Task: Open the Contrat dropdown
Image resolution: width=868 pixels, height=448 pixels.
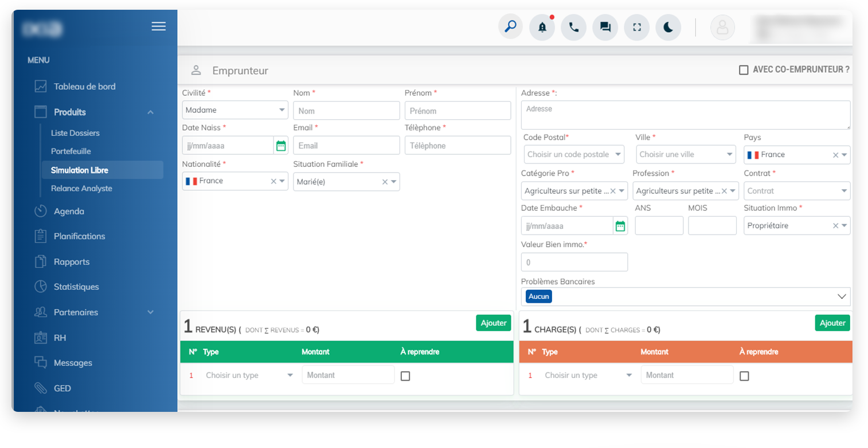Action: click(x=797, y=191)
